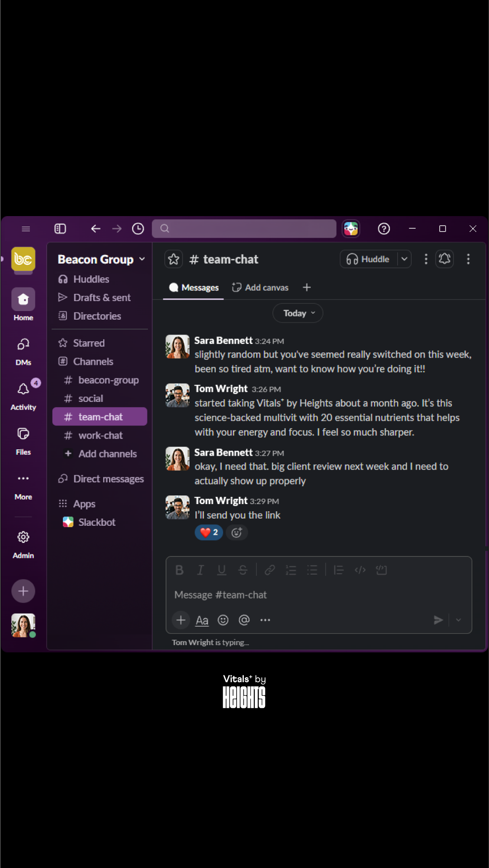Image resolution: width=489 pixels, height=868 pixels.
Task: Open the help question mark icon
Action: click(384, 229)
